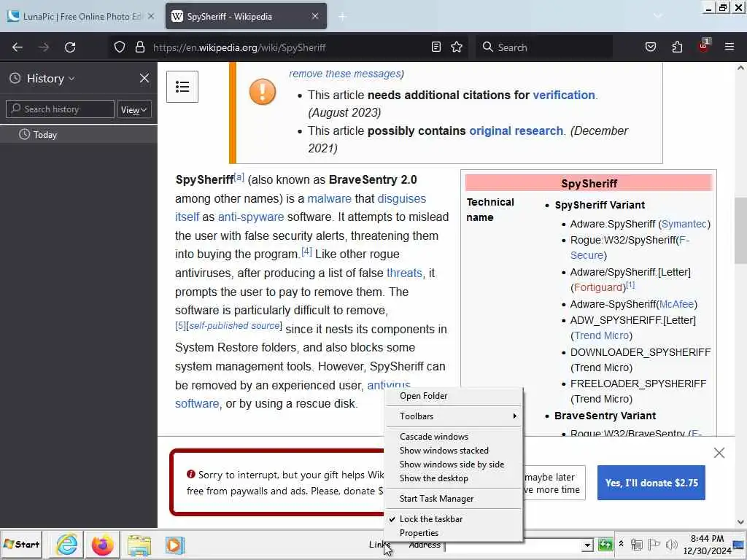Open Windows Media Player taskbar icon
This screenshot has width=747, height=560.
pyautogui.click(x=174, y=545)
